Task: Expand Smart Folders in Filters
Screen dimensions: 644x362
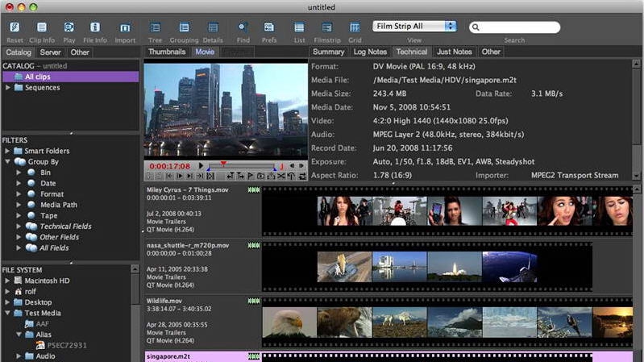Action: [7, 151]
